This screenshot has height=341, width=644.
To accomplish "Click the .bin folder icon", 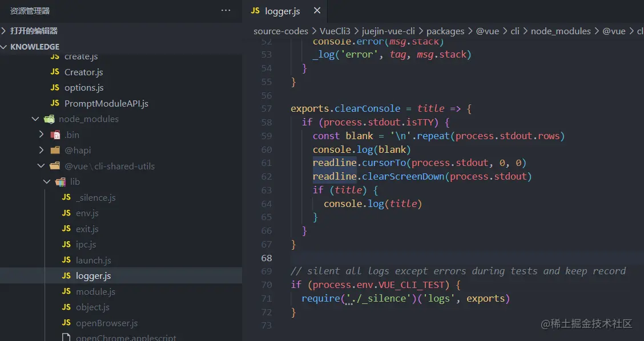I will point(55,135).
